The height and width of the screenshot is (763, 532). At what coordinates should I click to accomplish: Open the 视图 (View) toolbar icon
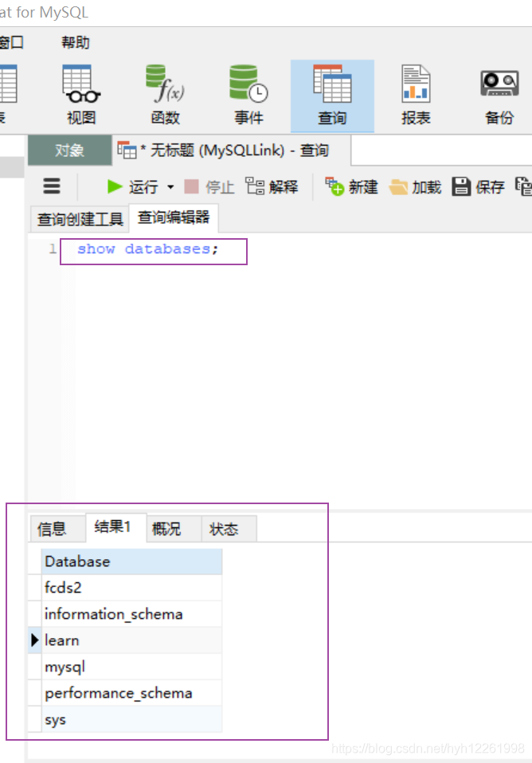81,95
